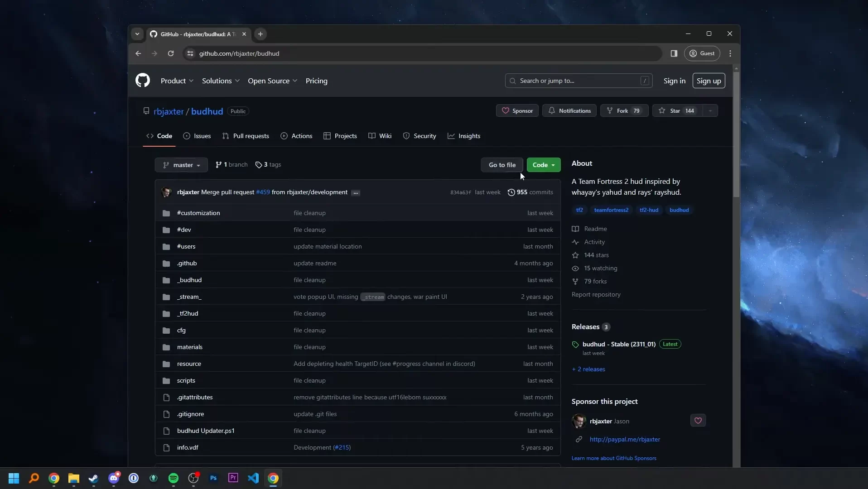868x489 pixels.
Task: Open the Actions tab
Action: tap(296, 136)
